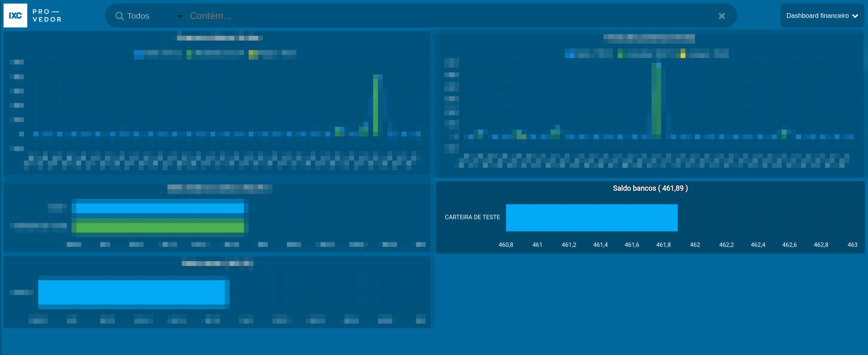Viewport: 868px width, 355px height.
Task: Focus the Contém search field
Action: tap(450, 16)
